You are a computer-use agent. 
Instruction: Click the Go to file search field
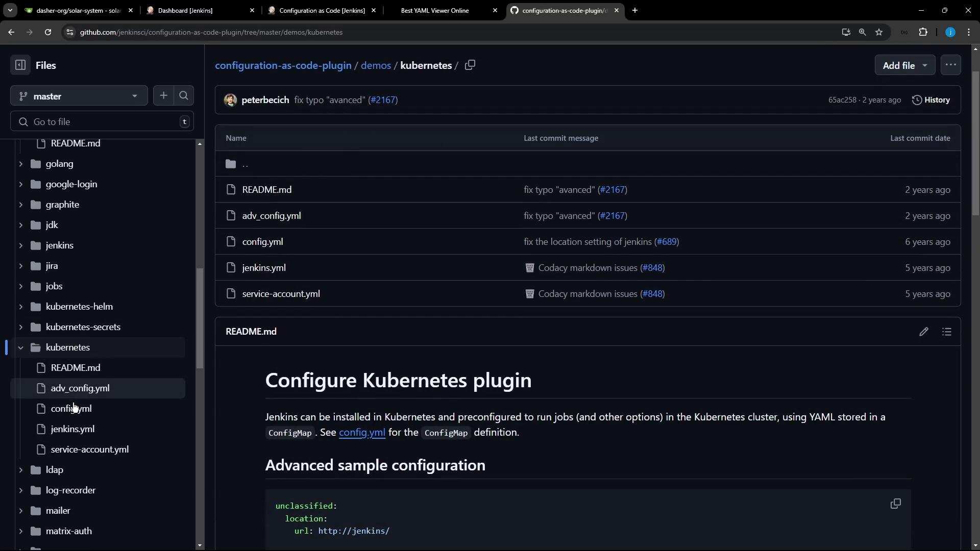click(102, 122)
